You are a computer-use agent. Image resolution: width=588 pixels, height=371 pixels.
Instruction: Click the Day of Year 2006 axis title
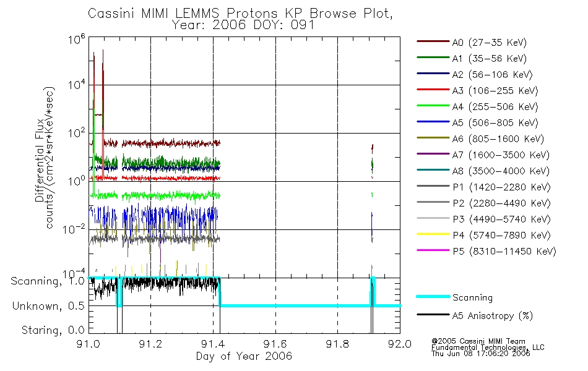point(244,356)
